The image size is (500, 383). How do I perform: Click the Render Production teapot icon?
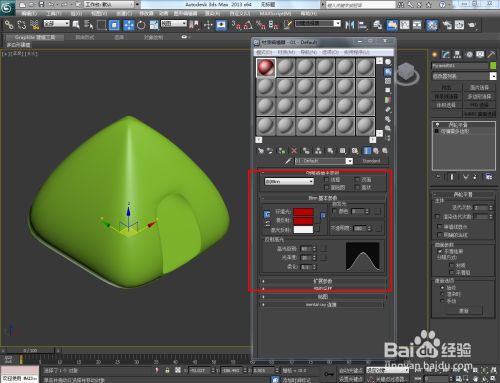(472, 25)
